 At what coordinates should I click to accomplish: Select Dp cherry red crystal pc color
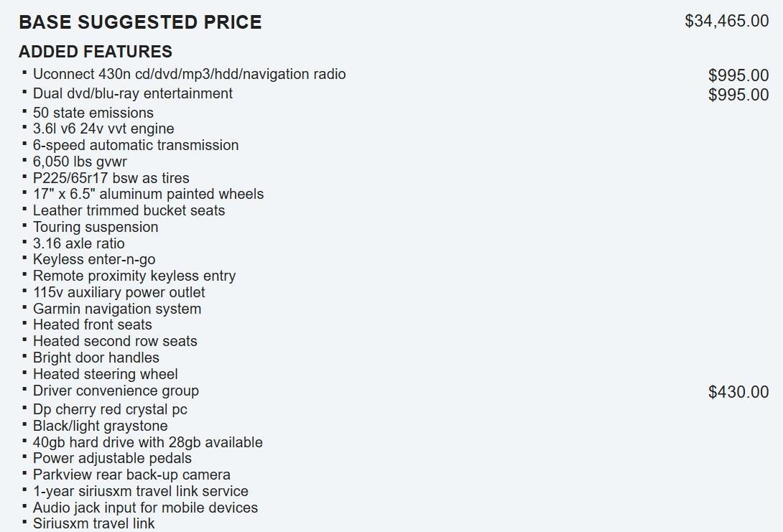[110, 409]
